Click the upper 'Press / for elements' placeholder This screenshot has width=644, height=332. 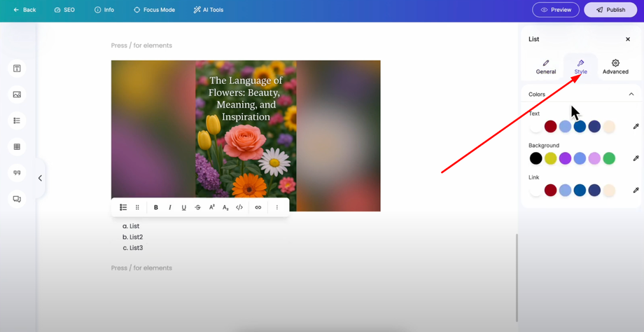pyautogui.click(x=141, y=46)
